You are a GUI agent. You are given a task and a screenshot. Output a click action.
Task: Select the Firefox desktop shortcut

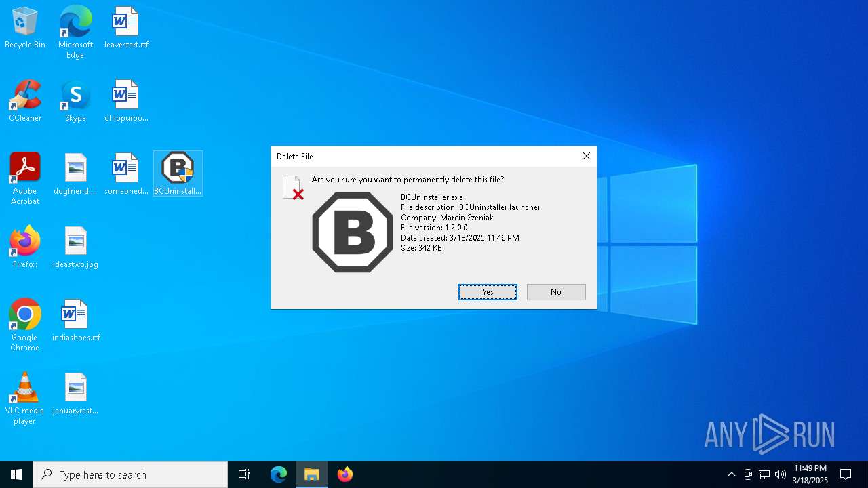[x=25, y=248]
